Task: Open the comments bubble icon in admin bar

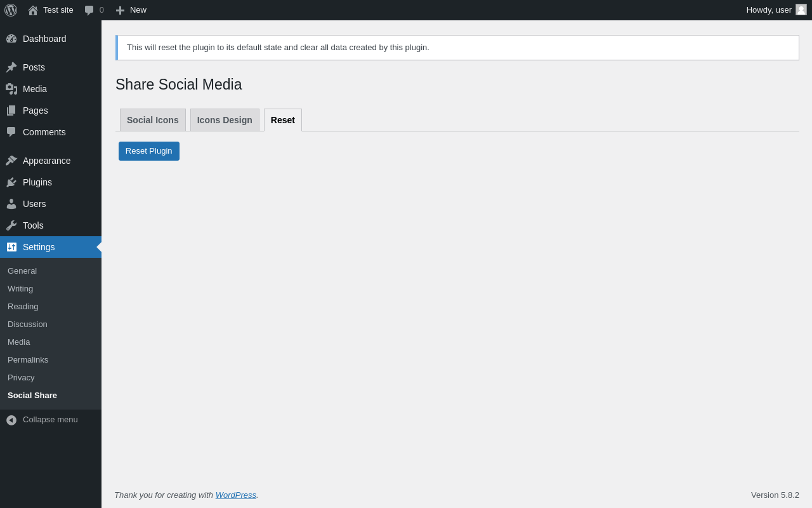Action: 89,10
